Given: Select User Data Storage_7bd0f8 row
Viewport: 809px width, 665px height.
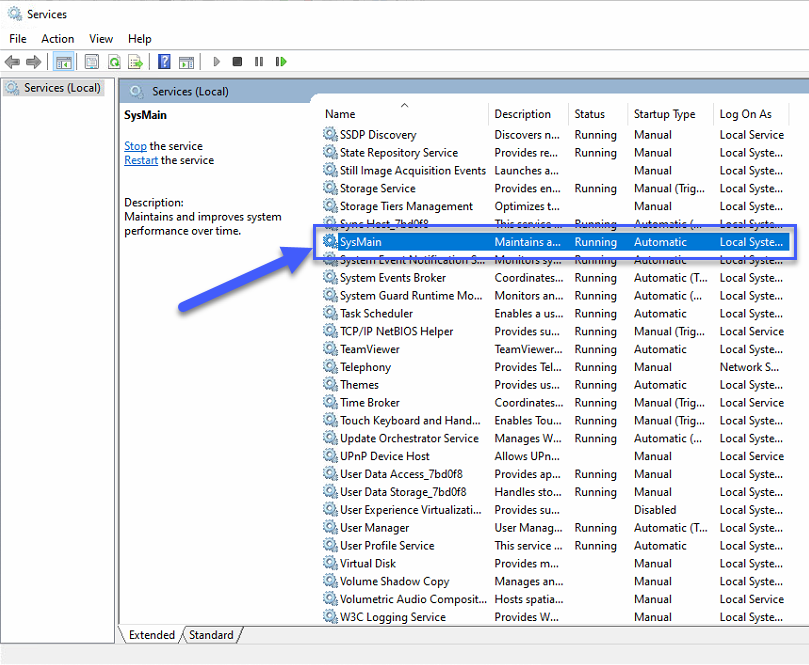Looking at the screenshot, I should (555, 492).
